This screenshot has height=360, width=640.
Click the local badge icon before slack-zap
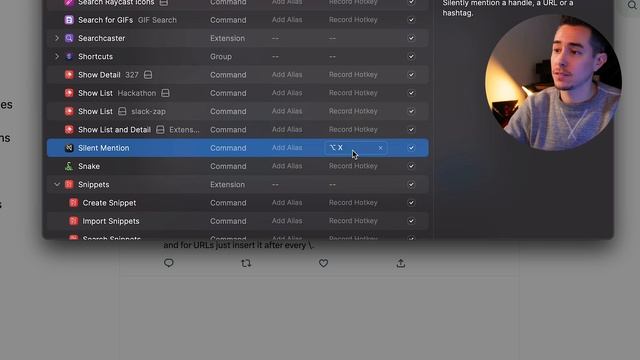pyautogui.click(x=122, y=111)
